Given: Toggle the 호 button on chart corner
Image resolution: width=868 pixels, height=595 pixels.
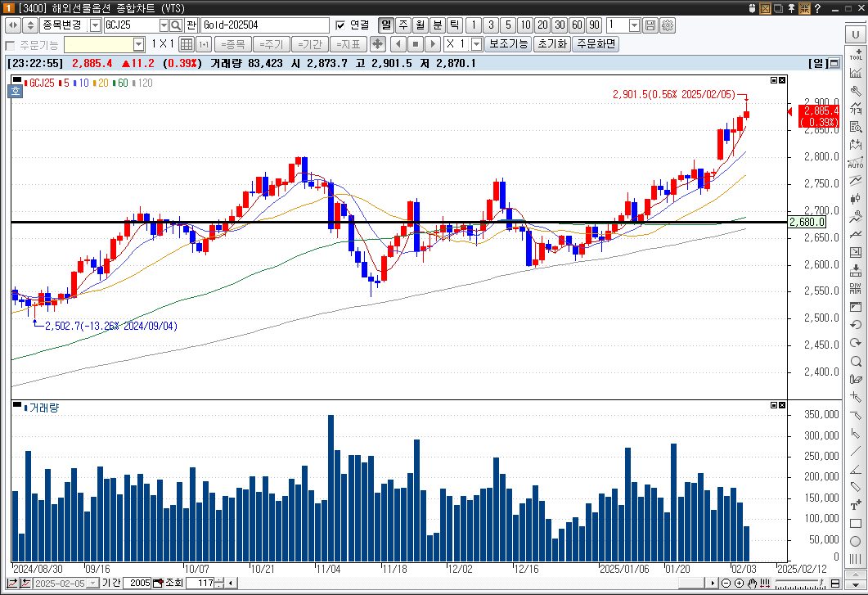Looking at the screenshot, I should point(15,90).
